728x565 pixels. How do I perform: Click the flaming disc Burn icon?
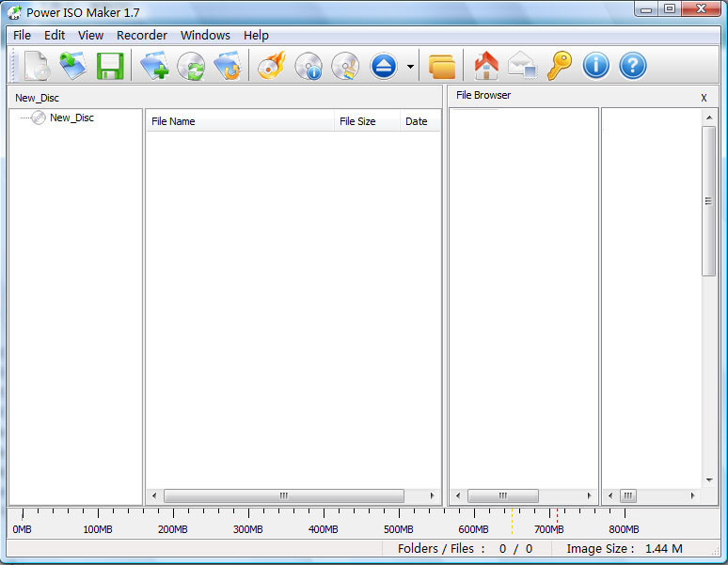[272, 66]
